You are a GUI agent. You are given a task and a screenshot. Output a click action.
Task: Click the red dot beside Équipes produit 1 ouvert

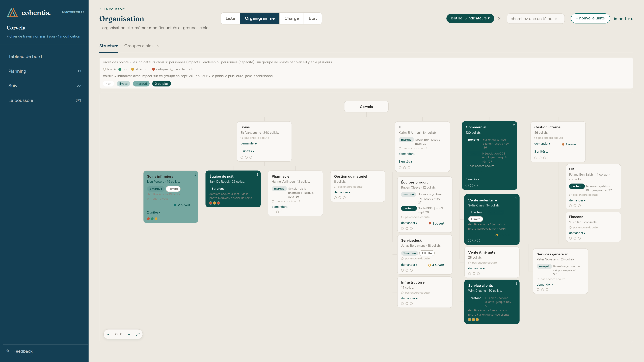(x=430, y=224)
